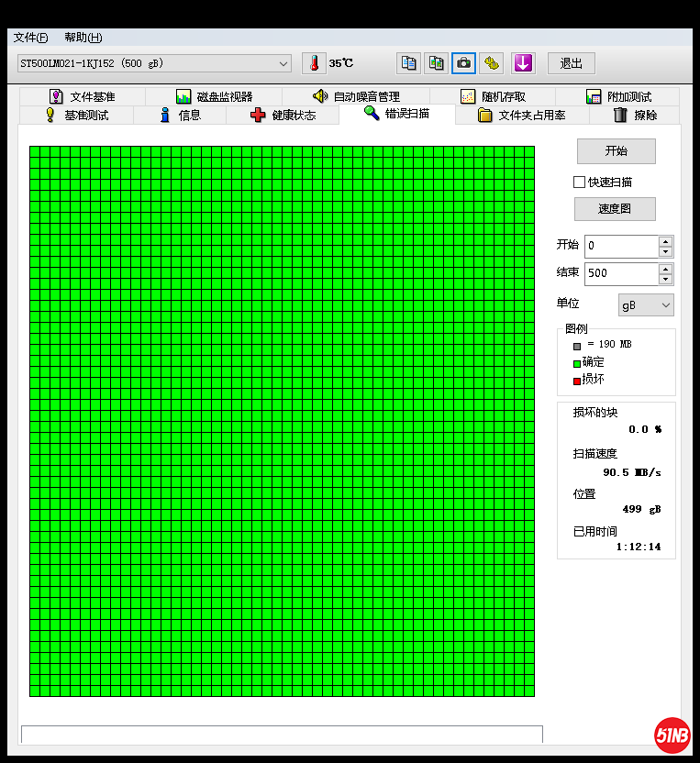Click the 90.5 MB/s scan speed value
Viewport: 700px width, 763px height.
pos(632,472)
